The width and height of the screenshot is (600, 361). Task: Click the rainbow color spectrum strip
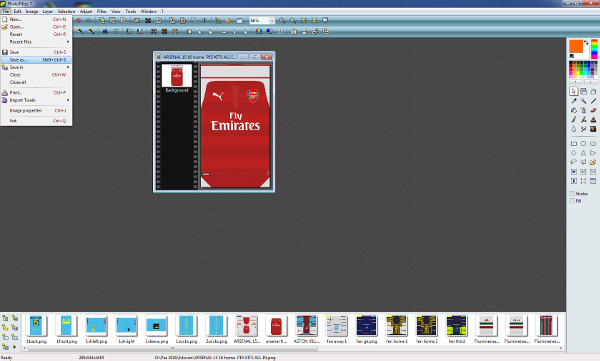594,49
